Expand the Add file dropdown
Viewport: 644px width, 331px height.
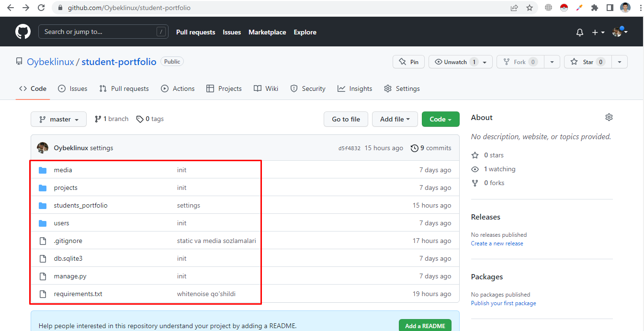pos(395,119)
